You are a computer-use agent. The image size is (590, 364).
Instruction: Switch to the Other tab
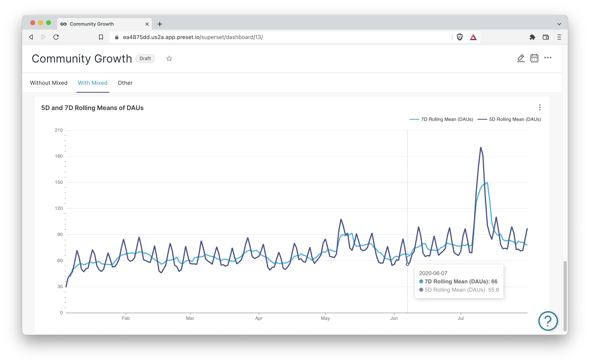(125, 83)
